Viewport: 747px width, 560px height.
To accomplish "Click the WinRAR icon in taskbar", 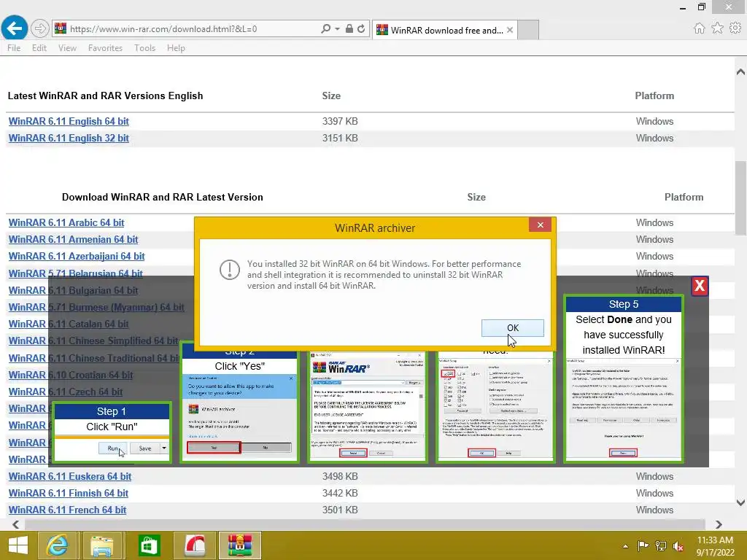I will pos(240,545).
